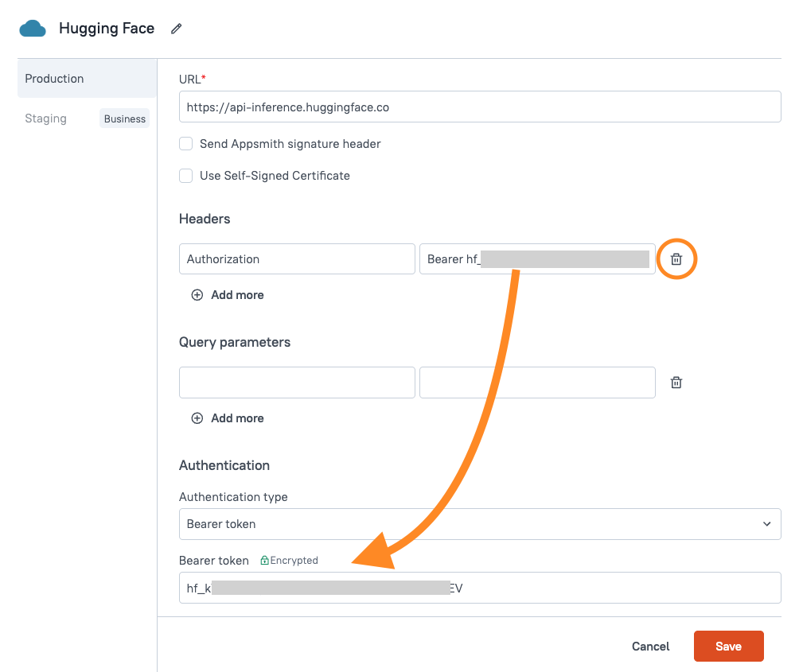The image size is (799, 672).
Task: Click the empty query parameter key field
Action: pyautogui.click(x=297, y=383)
